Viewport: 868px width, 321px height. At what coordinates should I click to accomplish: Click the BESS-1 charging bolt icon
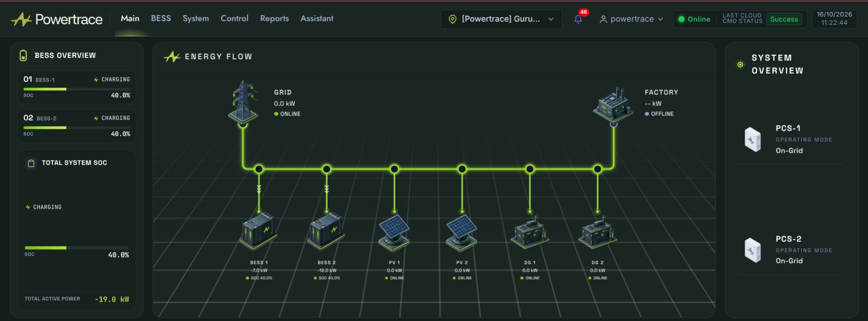click(96, 80)
